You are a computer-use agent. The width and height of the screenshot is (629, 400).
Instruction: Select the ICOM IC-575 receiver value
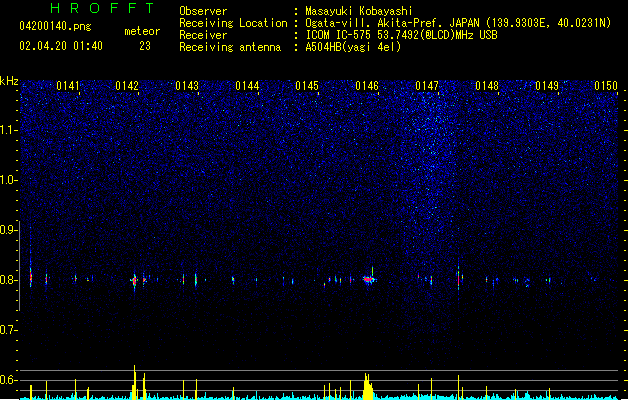tap(401, 35)
